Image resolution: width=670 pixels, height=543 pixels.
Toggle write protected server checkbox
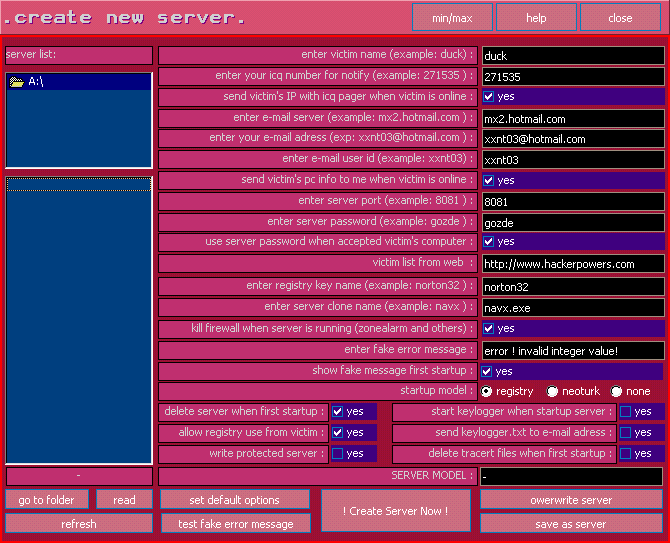(x=338, y=453)
